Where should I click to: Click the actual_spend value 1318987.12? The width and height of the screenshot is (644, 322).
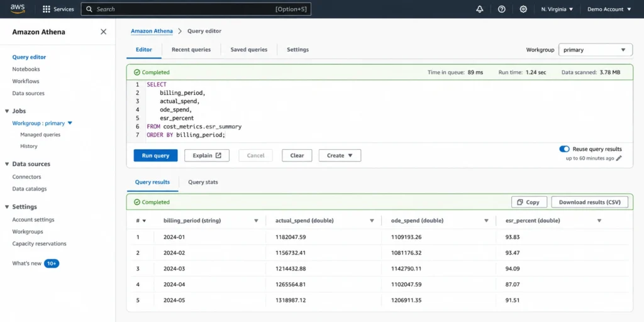coord(291,300)
